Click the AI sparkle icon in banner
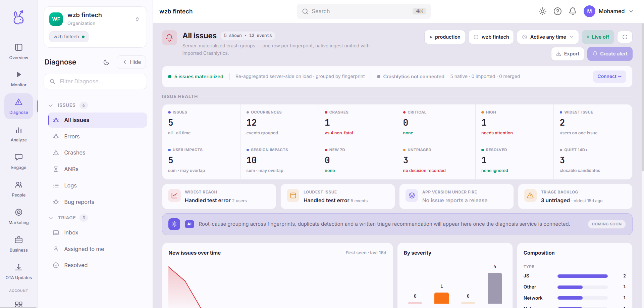This screenshot has width=644, height=308. click(x=174, y=224)
